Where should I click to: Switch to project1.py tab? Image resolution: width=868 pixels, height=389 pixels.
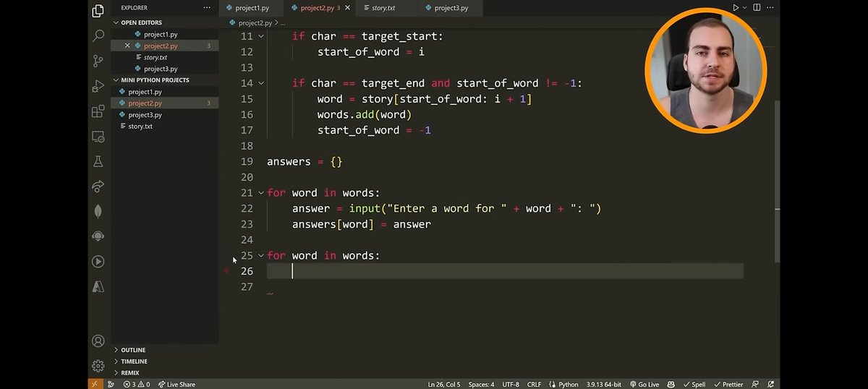[x=250, y=8]
